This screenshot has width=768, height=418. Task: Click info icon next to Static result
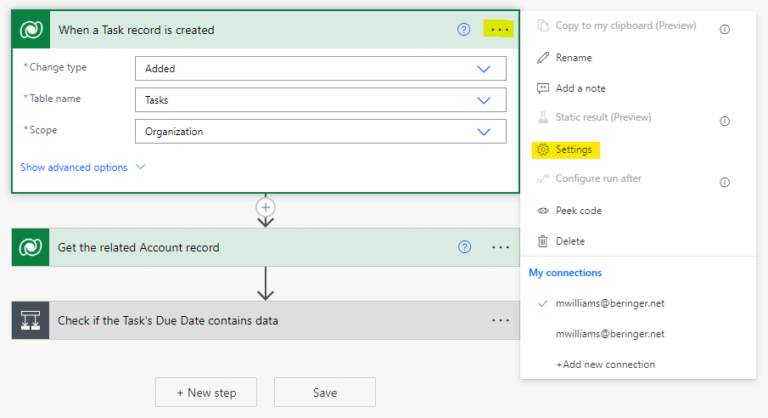(x=724, y=120)
